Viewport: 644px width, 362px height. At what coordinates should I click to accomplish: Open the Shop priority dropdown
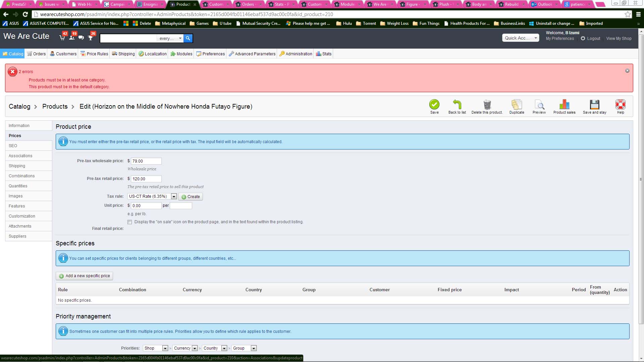[156, 348]
